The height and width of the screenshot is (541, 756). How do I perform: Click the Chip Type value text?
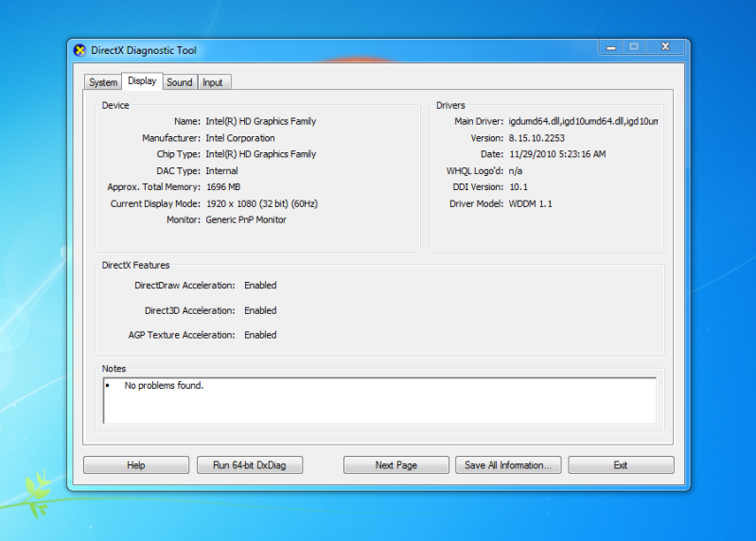point(261,154)
